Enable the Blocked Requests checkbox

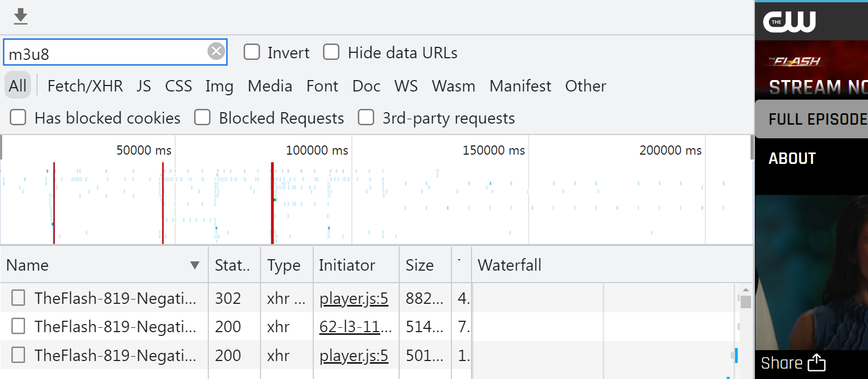click(x=202, y=118)
